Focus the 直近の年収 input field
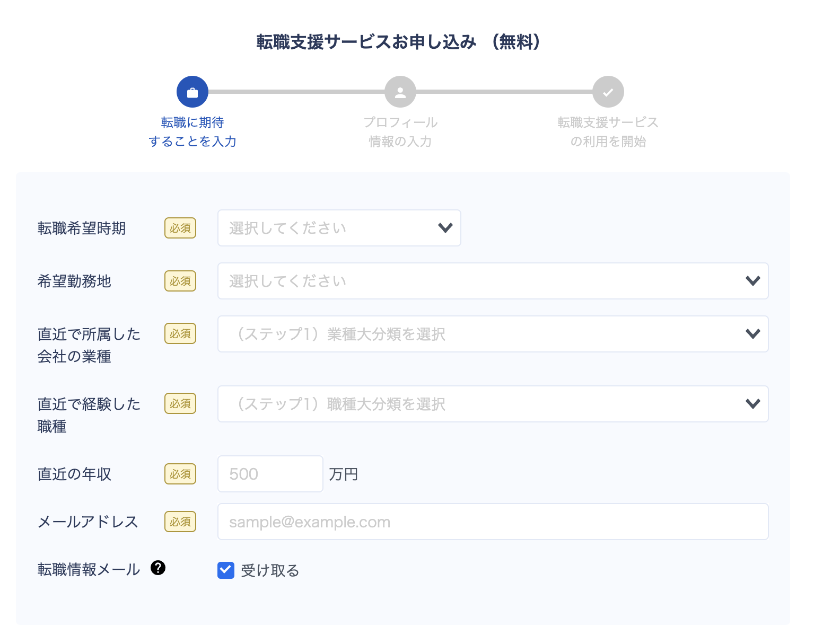The image size is (814, 644). 270,474
